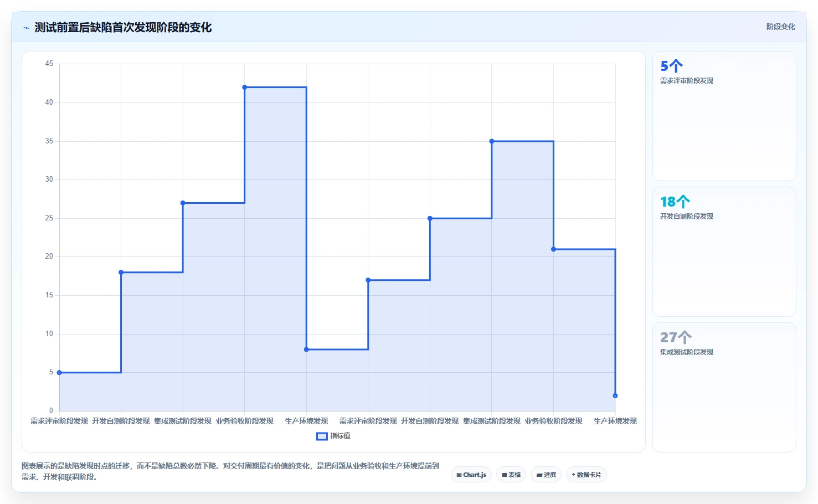Switch to the 表格 chip
The height and width of the screenshot is (504, 818).
tap(511, 475)
